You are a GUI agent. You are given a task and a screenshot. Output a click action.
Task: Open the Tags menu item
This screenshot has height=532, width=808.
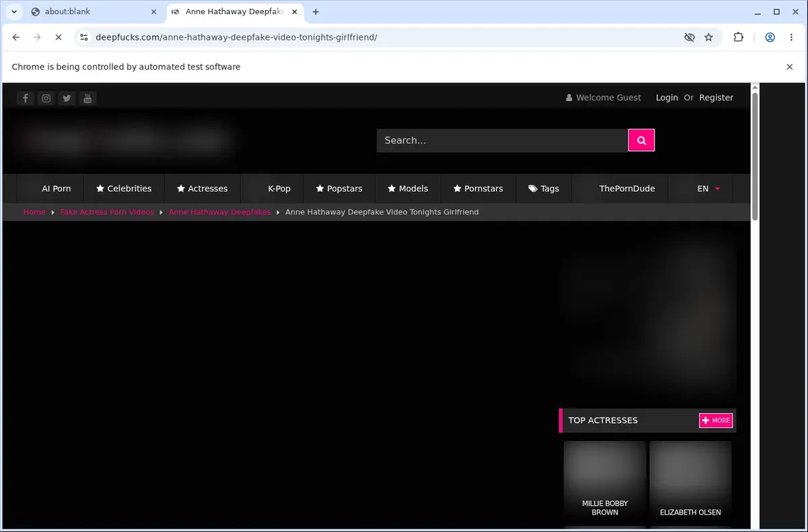click(x=544, y=189)
